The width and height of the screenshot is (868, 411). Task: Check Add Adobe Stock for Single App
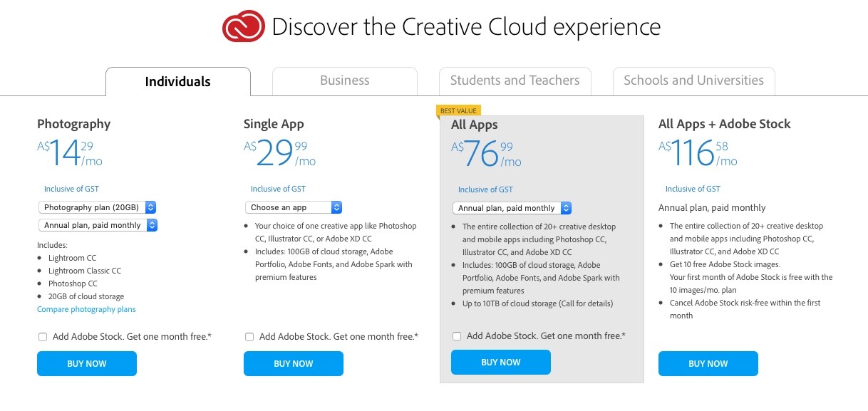pyautogui.click(x=249, y=336)
